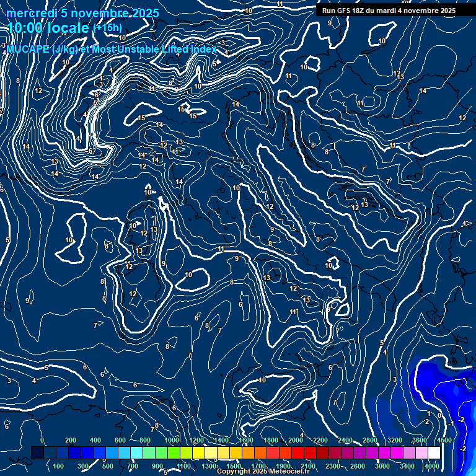Pick the yellow swatch between 1200 and 1300
476x476 pixels.
[198, 452]
